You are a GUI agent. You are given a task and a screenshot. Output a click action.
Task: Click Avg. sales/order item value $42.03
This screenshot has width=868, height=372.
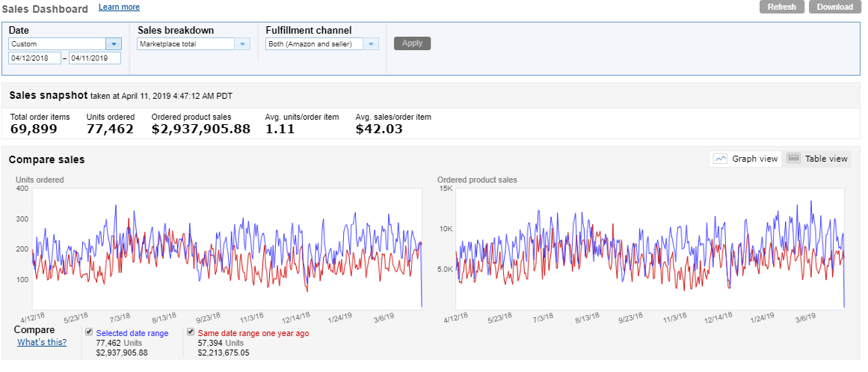point(379,129)
